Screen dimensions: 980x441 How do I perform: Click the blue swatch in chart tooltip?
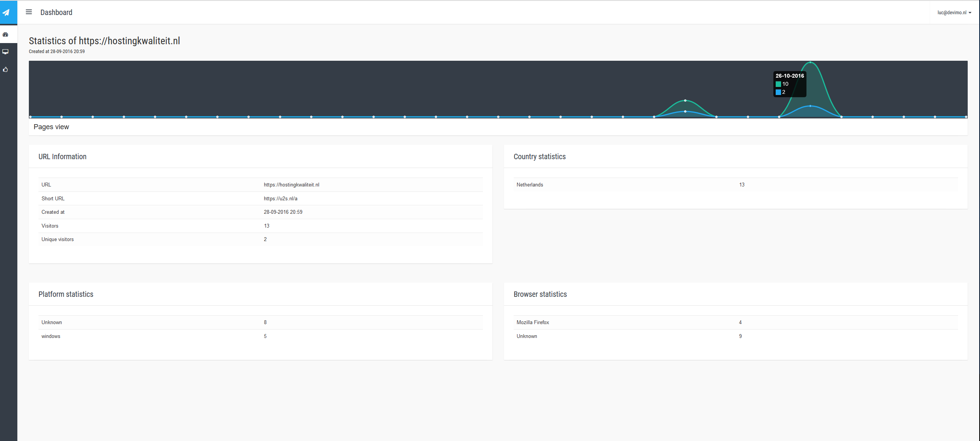click(778, 92)
